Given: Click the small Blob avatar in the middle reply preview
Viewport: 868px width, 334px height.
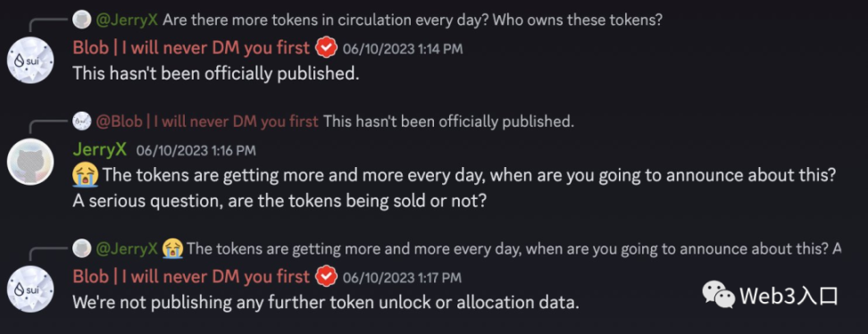Looking at the screenshot, I should tap(82, 121).
